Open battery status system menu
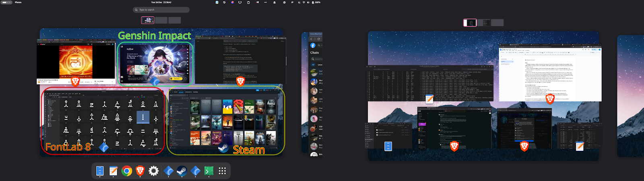This screenshot has width=644, height=181. click(x=316, y=2)
